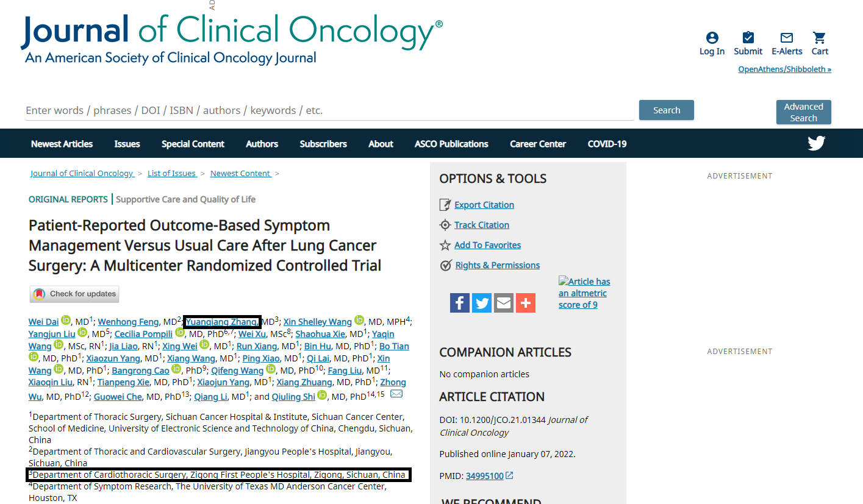Share article via Twitter share button
The width and height of the screenshot is (863, 504).
pos(482,303)
